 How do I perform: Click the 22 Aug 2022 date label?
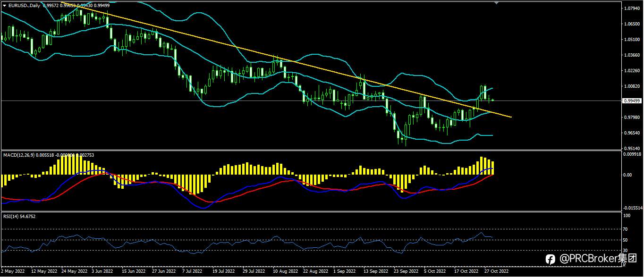(315, 272)
